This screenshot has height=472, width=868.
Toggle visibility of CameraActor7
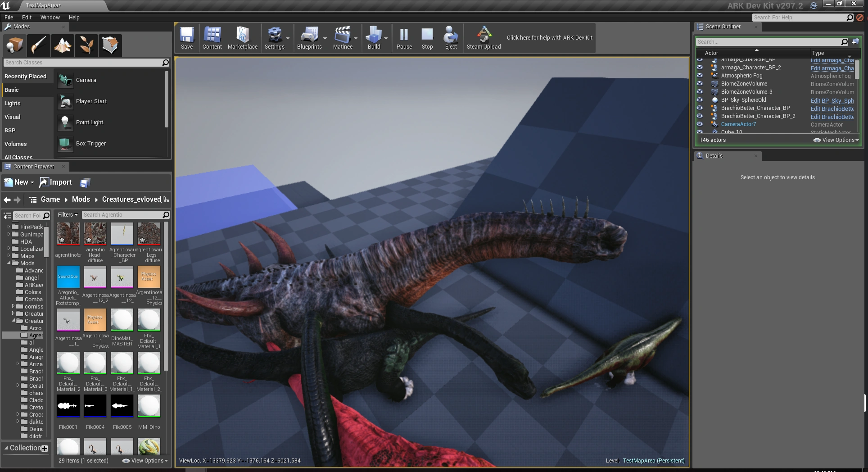pos(700,124)
